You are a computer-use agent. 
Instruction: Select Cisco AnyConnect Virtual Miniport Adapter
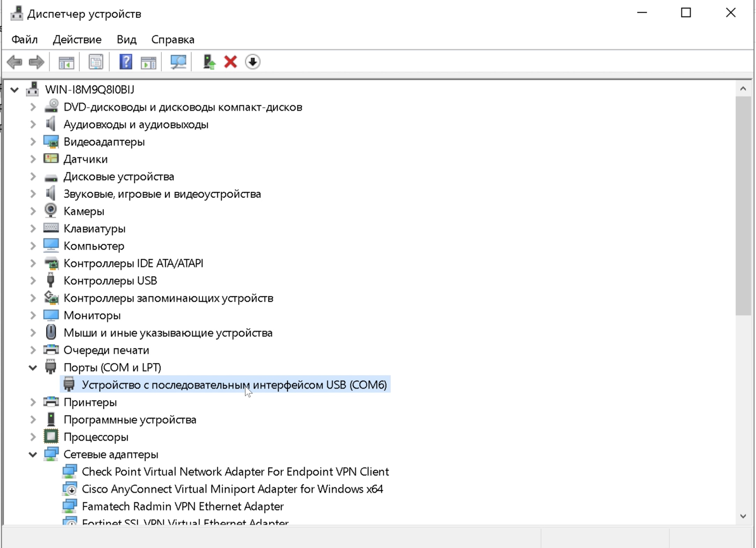[x=231, y=489]
